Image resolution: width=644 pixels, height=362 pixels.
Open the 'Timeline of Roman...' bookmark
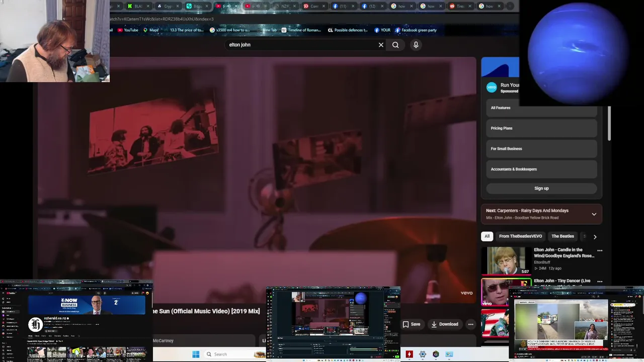(x=301, y=30)
